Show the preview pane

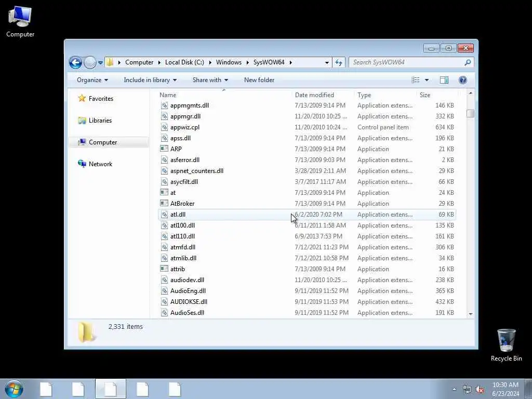[444, 80]
